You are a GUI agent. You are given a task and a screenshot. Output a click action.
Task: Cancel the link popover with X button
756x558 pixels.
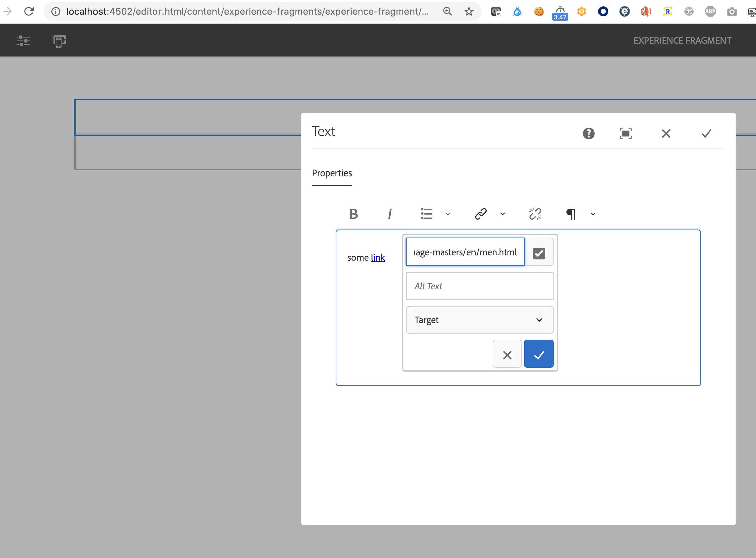point(507,354)
